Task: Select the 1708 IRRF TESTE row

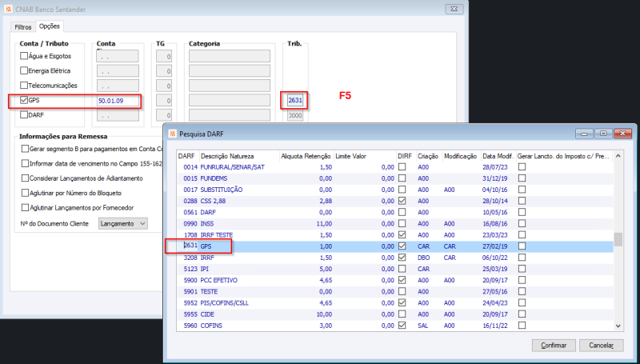Action: click(394, 235)
